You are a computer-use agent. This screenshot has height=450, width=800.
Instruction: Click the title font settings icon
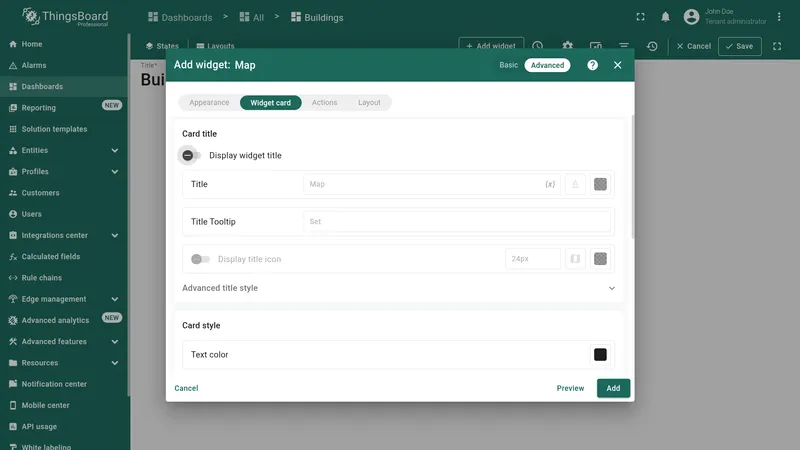pos(575,184)
